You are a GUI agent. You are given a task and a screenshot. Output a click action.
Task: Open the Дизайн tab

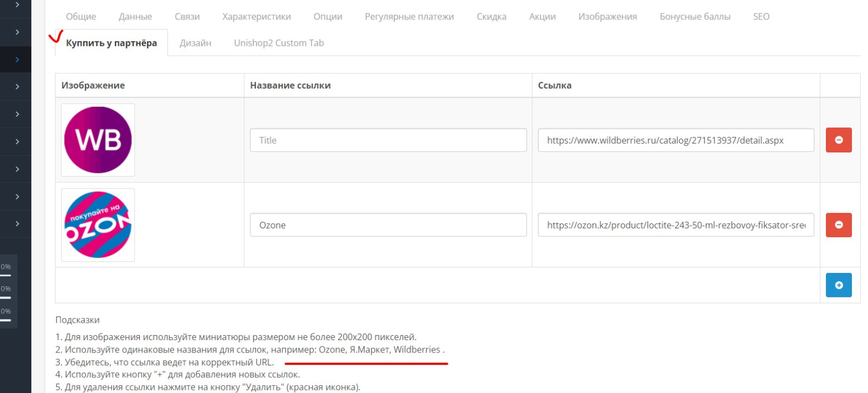tap(196, 43)
